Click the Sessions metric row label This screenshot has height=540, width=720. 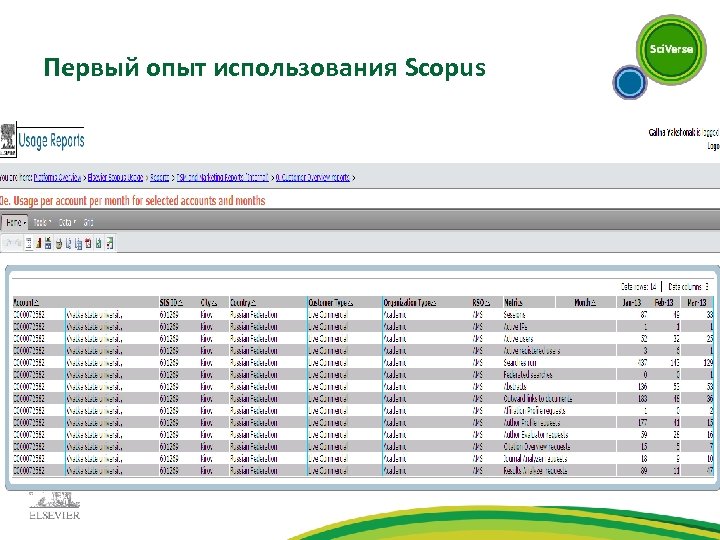click(x=514, y=315)
